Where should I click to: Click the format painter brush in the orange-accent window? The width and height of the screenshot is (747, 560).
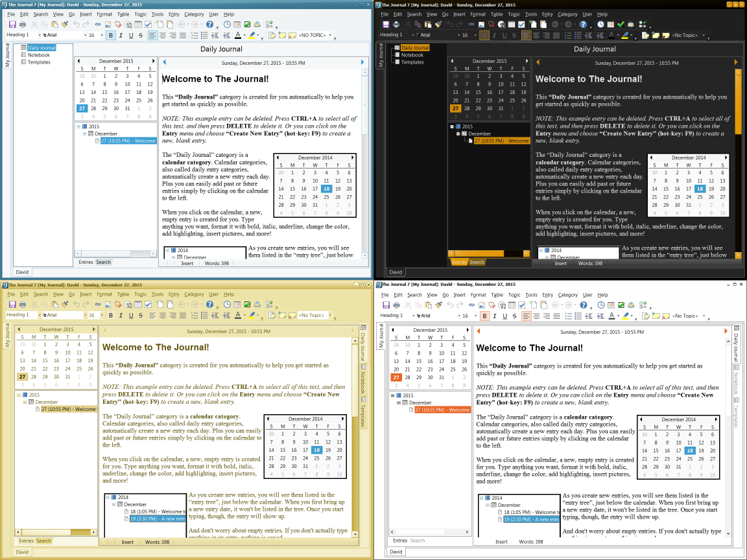pyautogui.click(x=439, y=305)
